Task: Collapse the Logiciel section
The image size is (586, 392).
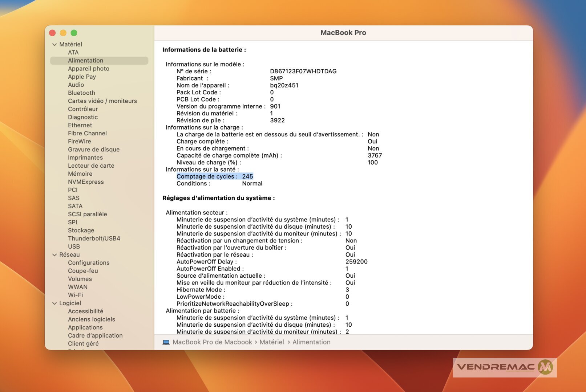Action: click(x=54, y=303)
